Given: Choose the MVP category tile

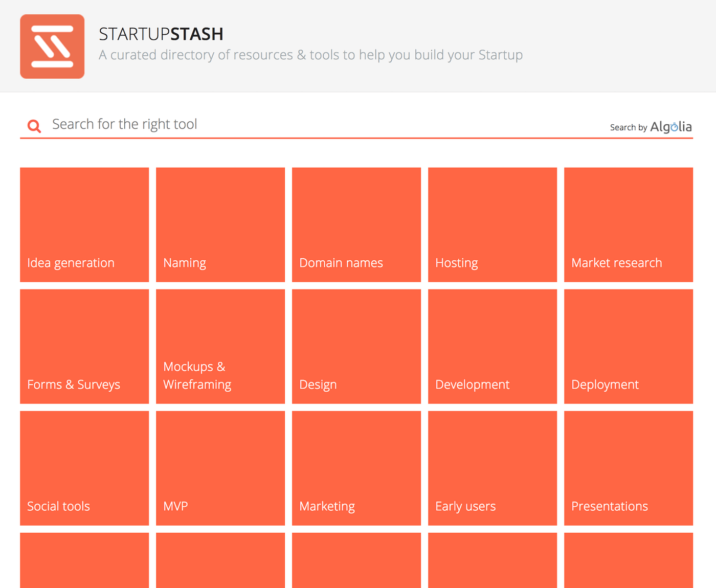Looking at the screenshot, I should click(220, 468).
